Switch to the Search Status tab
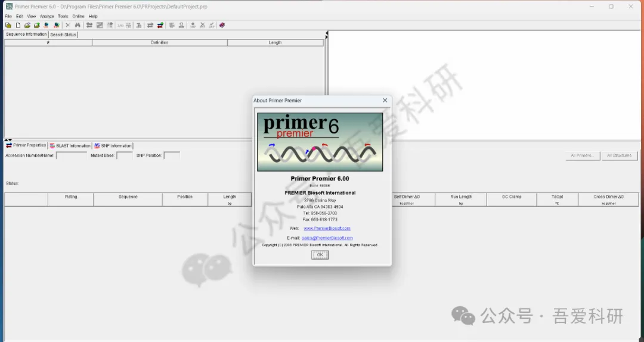 click(x=63, y=35)
